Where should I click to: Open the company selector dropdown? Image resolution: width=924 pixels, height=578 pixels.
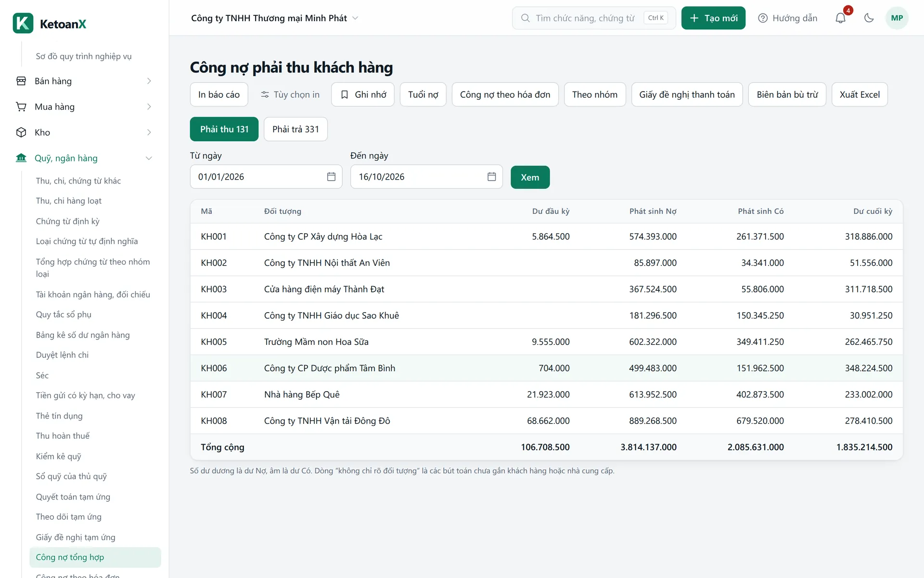[275, 18]
